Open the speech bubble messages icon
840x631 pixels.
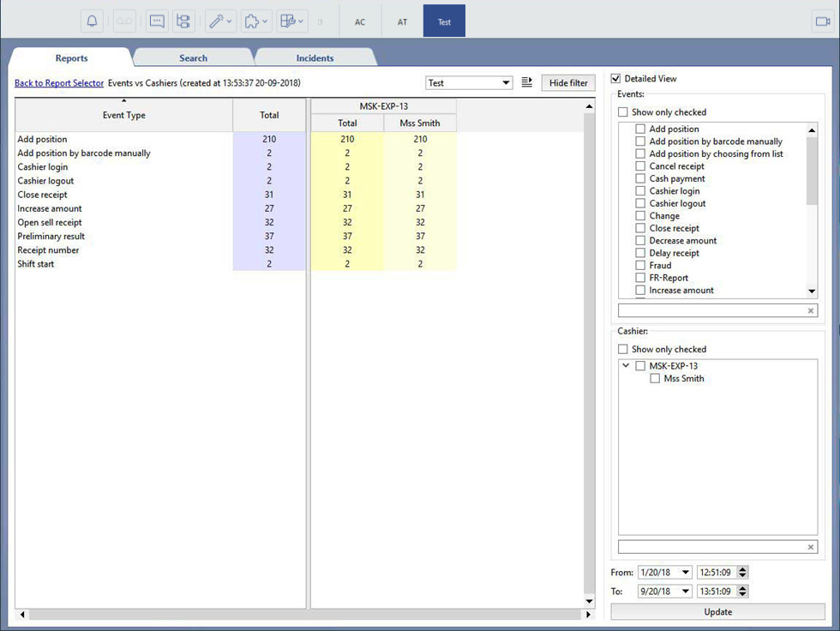coord(156,21)
